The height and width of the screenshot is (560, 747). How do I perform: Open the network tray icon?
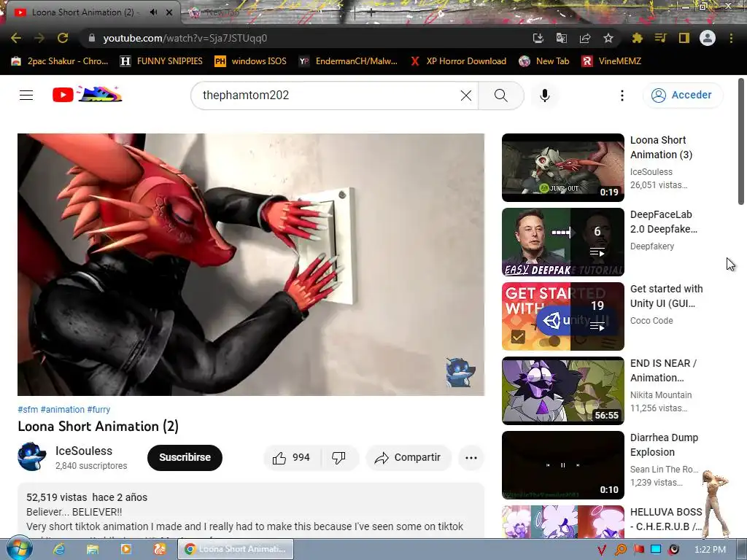[x=656, y=550]
